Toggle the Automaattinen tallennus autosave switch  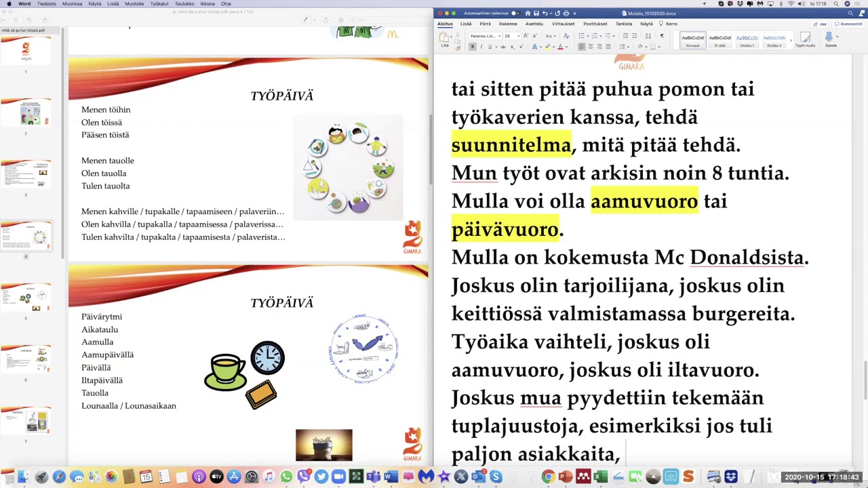(x=515, y=13)
